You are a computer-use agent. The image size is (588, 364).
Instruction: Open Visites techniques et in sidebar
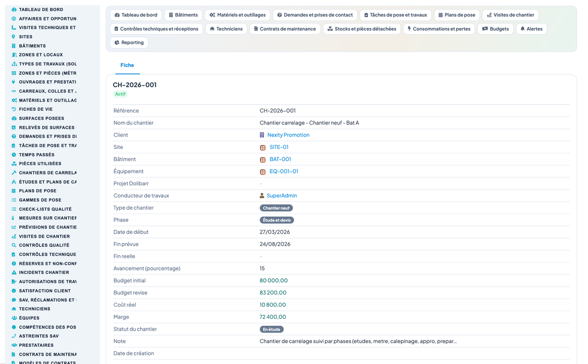(x=47, y=27)
